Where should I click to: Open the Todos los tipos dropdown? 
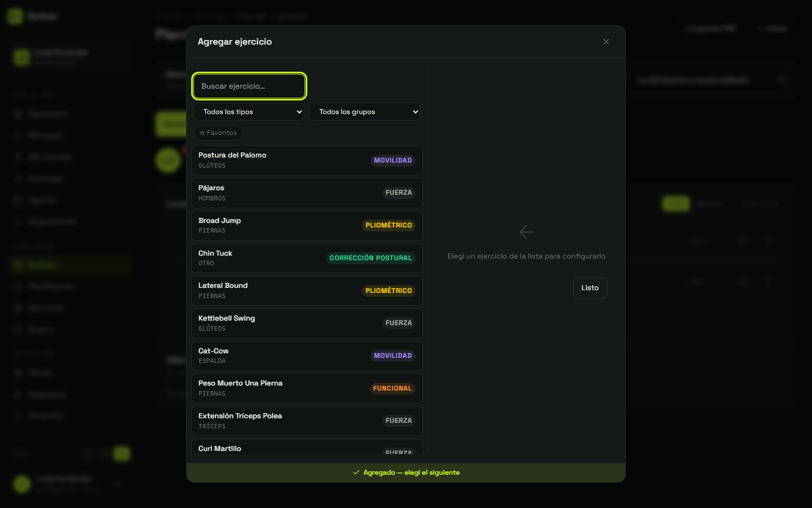(x=249, y=112)
